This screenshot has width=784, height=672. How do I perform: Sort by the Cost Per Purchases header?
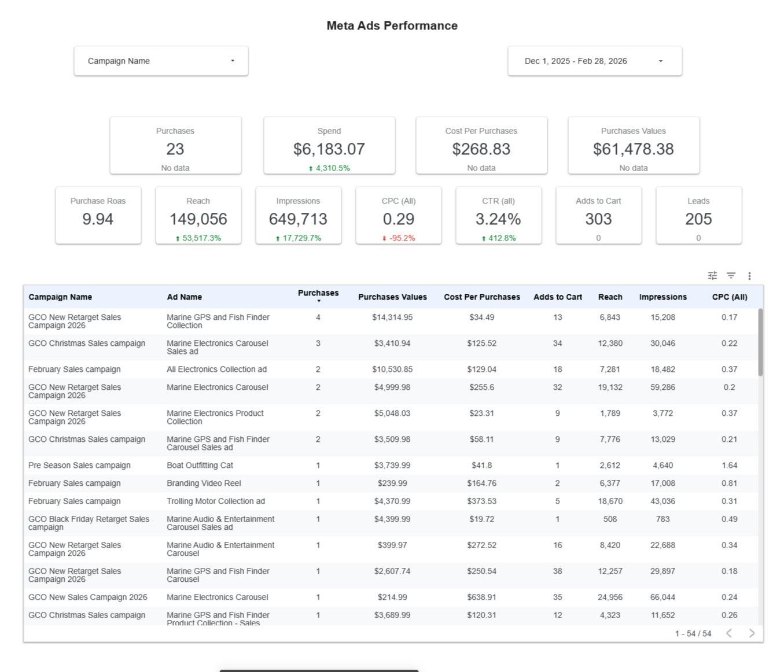point(482,297)
